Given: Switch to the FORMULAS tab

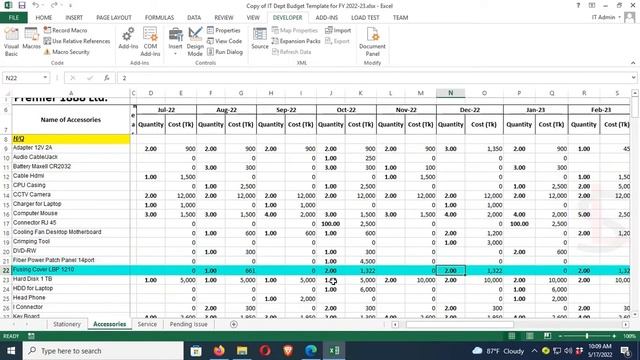Looking at the screenshot, I should 159,18.
